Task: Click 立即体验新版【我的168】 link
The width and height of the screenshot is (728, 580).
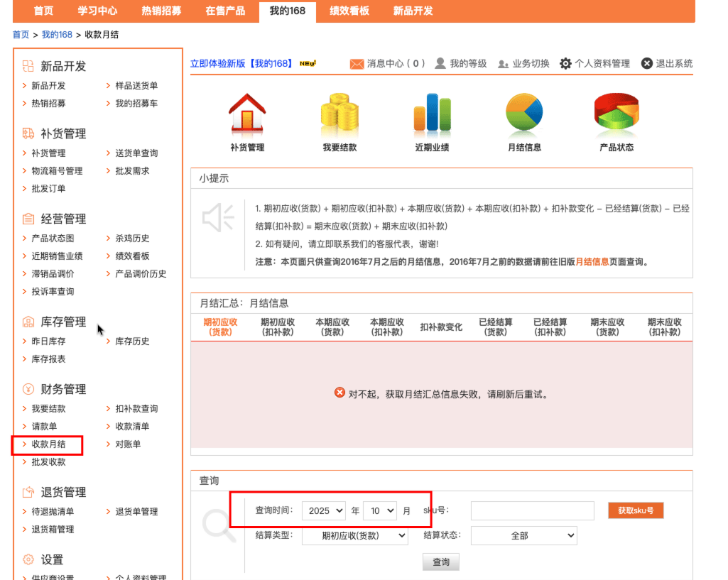Action: (241, 64)
